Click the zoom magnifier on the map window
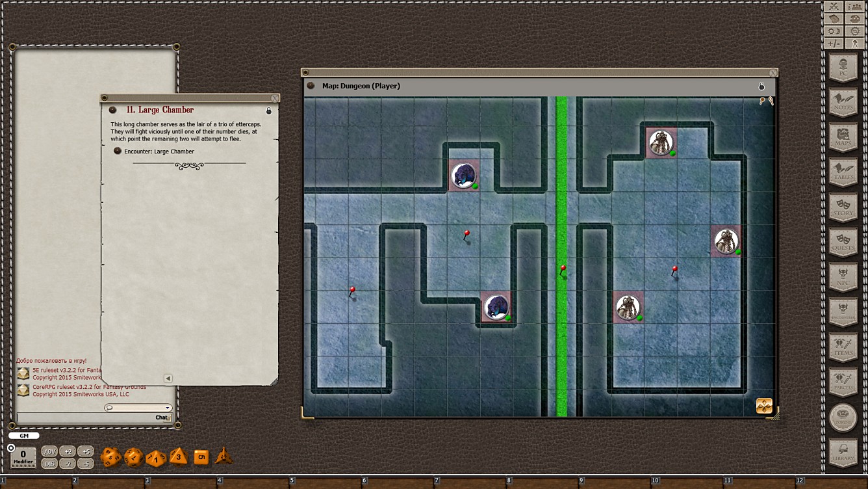The width and height of the screenshot is (868, 489). click(x=761, y=101)
